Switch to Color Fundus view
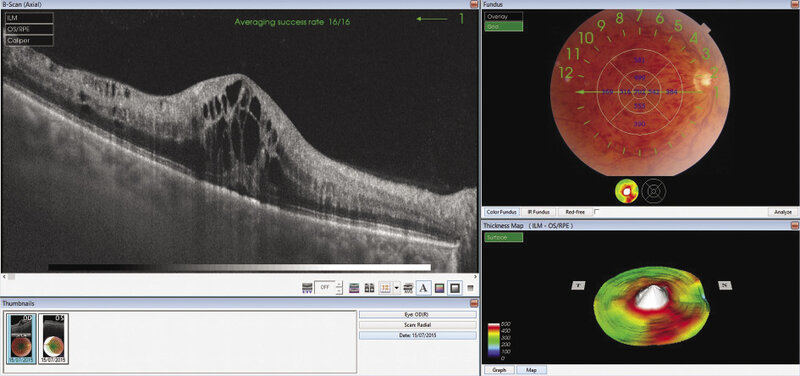Screen dimensions: 800x376 [x=501, y=212]
